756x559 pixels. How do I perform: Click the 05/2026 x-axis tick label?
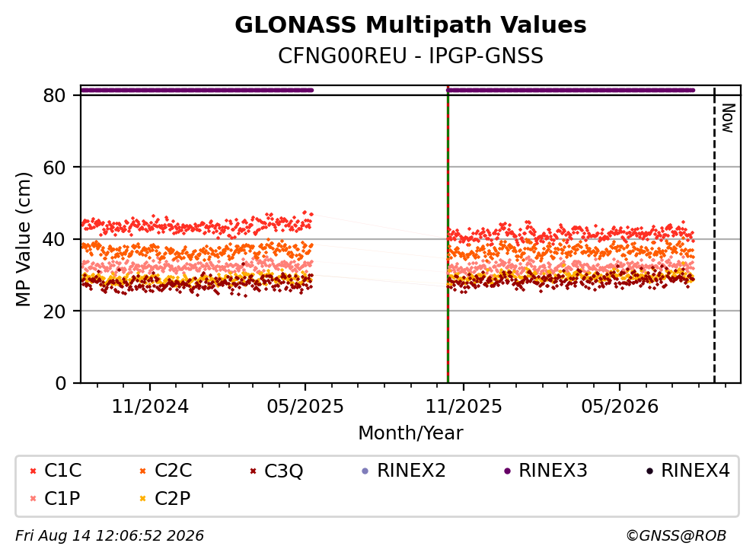620,407
